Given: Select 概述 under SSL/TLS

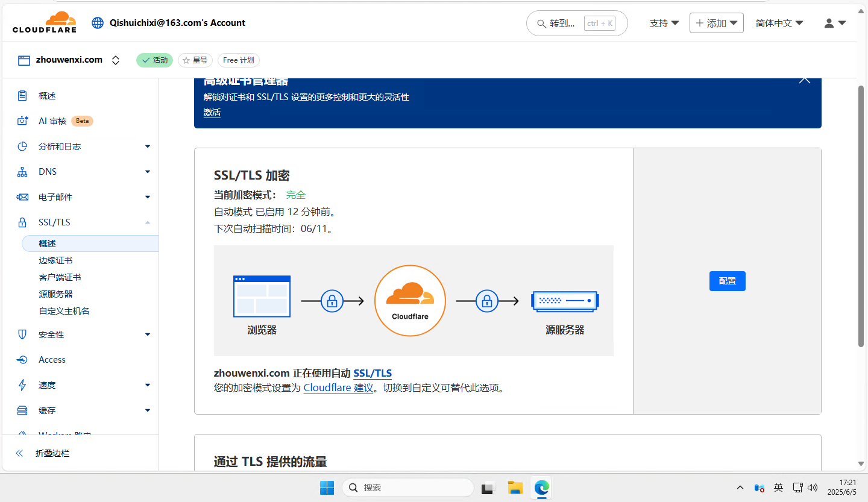Looking at the screenshot, I should pos(90,243).
